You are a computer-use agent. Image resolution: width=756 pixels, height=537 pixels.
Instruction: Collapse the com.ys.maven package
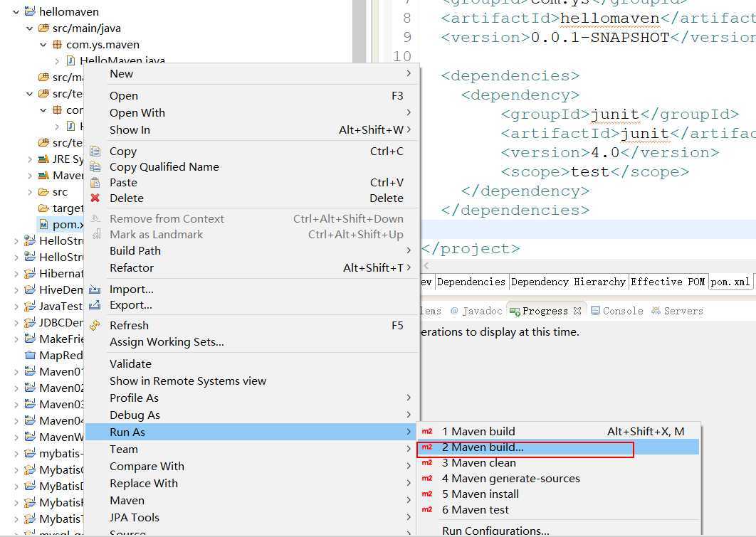[x=43, y=45]
